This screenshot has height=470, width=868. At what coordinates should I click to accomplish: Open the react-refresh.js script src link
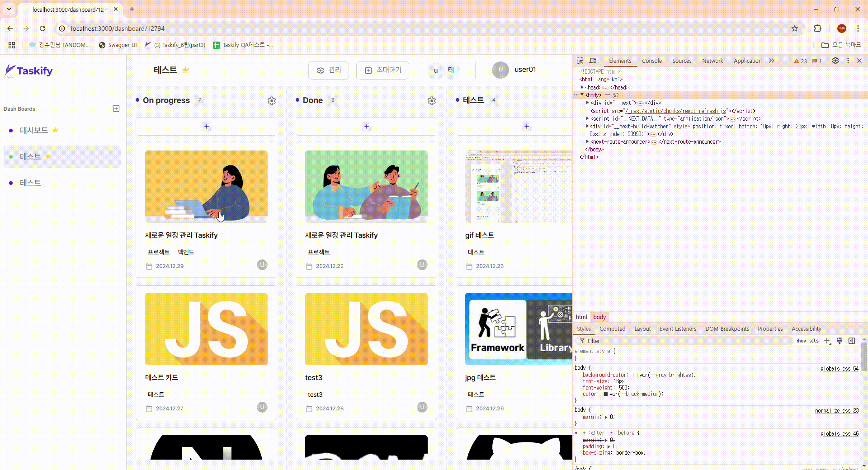tap(676, 111)
